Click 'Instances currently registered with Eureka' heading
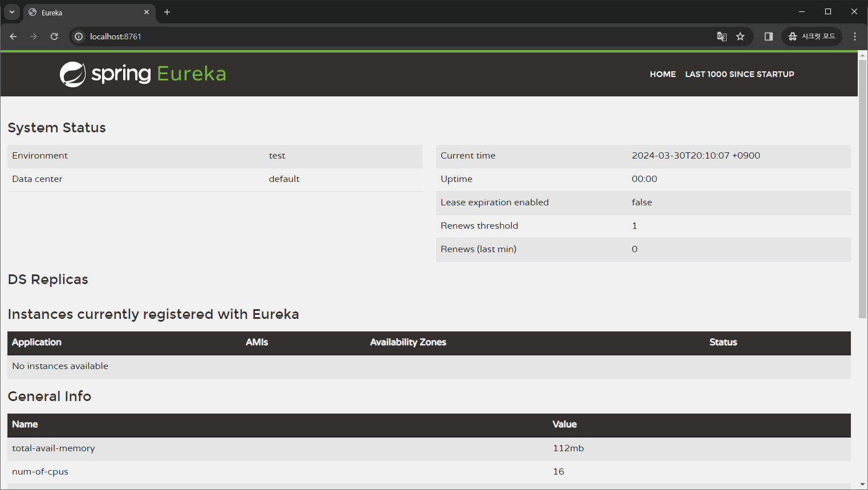The height and width of the screenshot is (490, 868). click(x=153, y=314)
